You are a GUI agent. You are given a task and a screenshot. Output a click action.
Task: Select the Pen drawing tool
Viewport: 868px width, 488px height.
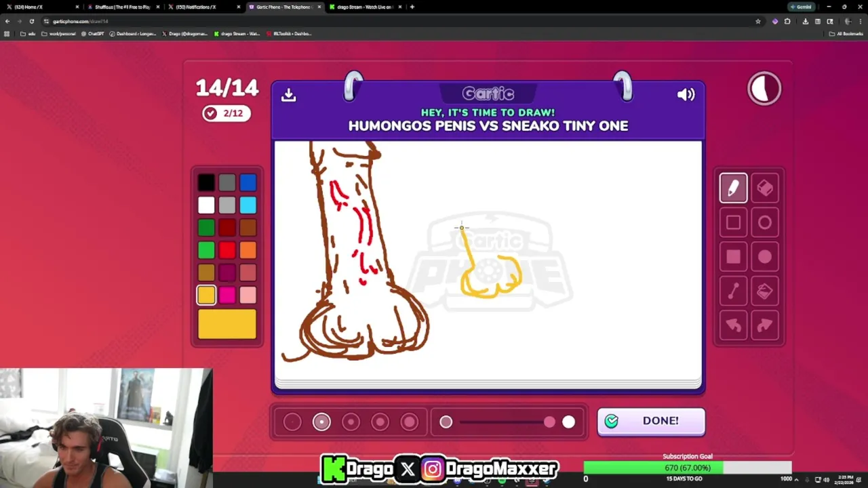[733, 188]
